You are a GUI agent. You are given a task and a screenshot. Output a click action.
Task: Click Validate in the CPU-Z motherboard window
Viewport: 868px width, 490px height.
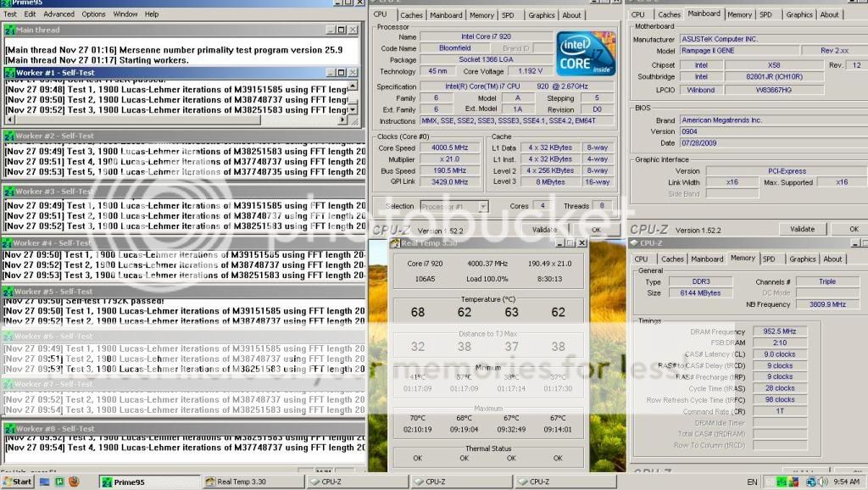pos(802,229)
